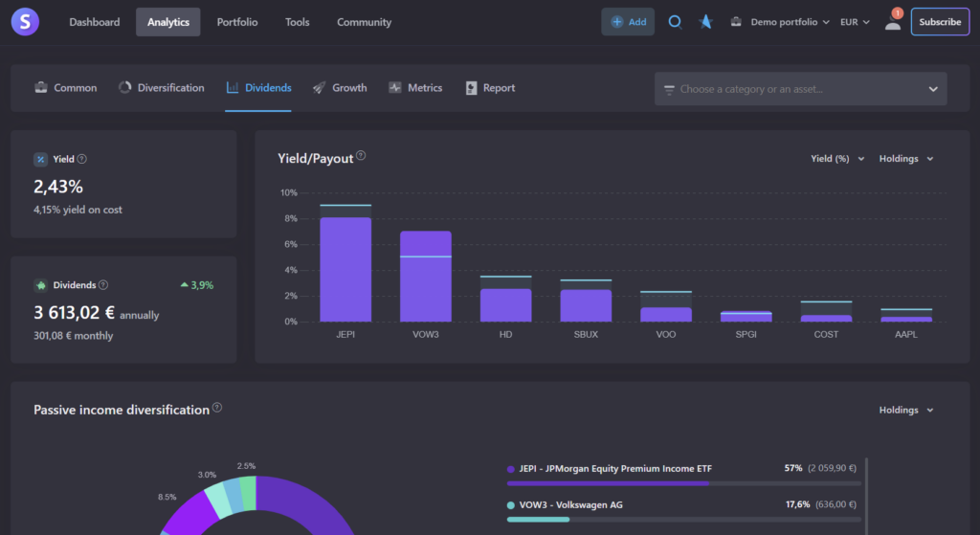
Task: Switch to the Diversification tab
Action: point(162,88)
